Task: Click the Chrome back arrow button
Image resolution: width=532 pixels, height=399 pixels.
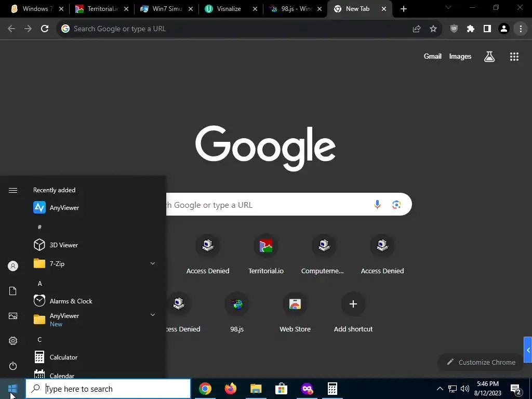Action: [11, 29]
